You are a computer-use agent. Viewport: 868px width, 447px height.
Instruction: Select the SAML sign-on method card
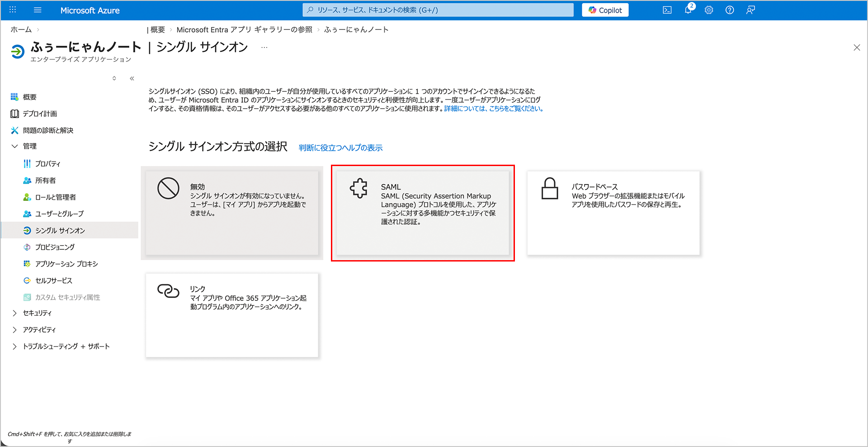[422, 213]
